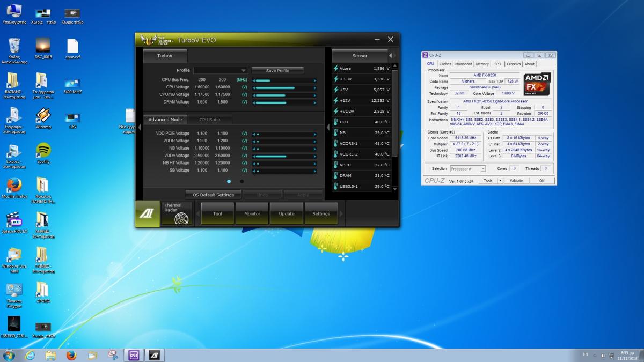The width and height of the screenshot is (644, 362).
Task: Select second page dot in Advanced Mode
Action: [241, 181]
